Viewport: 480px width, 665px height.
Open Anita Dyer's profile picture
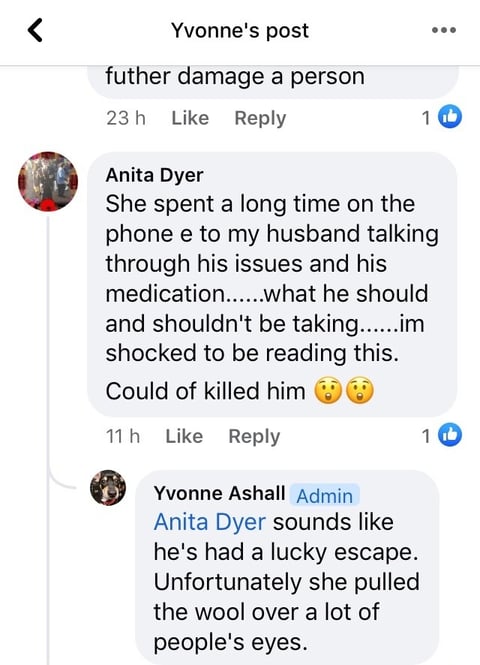(48, 182)
